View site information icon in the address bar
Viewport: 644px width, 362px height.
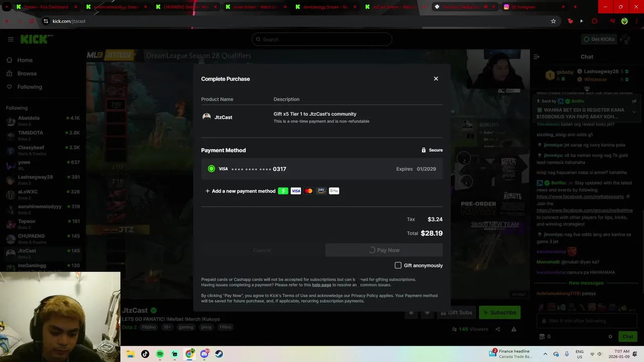(46, 21)
